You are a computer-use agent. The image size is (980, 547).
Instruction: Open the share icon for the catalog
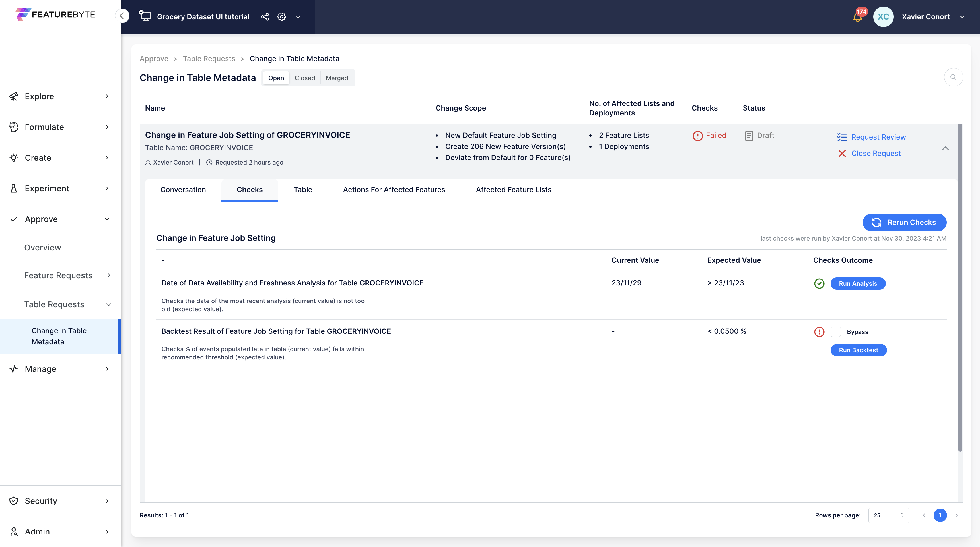265,17
